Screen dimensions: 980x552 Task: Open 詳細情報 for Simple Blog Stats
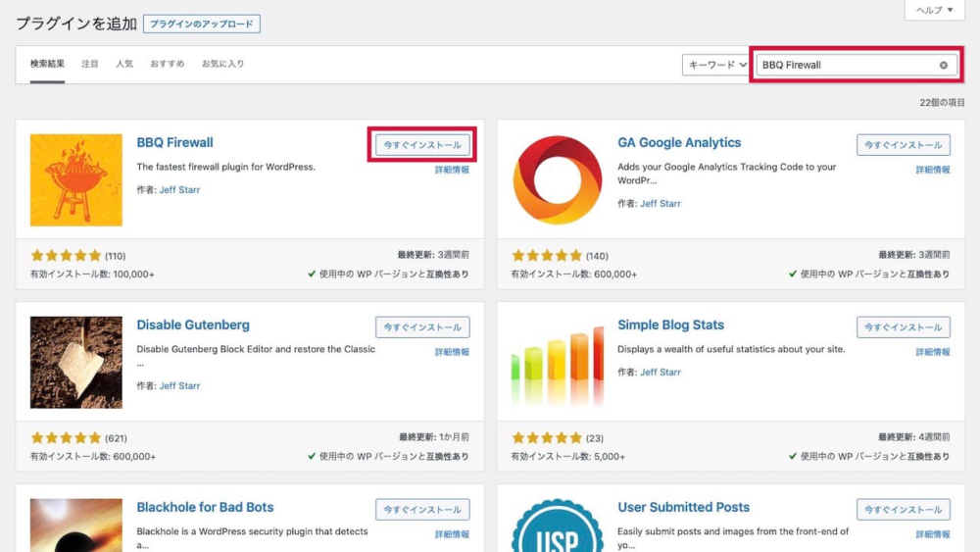pos(933,353)
